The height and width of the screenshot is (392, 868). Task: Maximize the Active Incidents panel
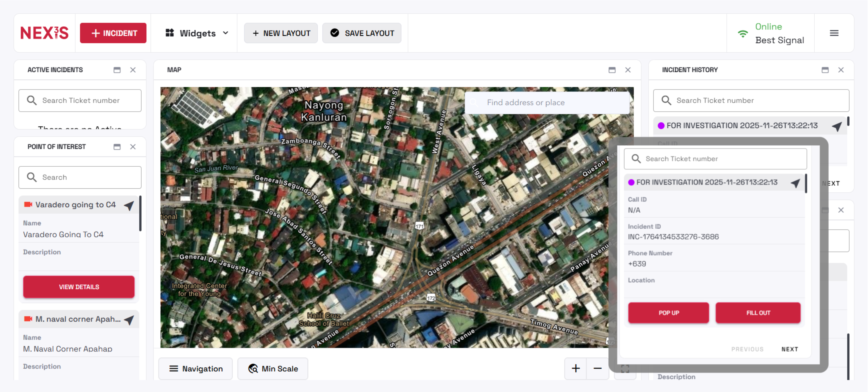coord(117,70)
